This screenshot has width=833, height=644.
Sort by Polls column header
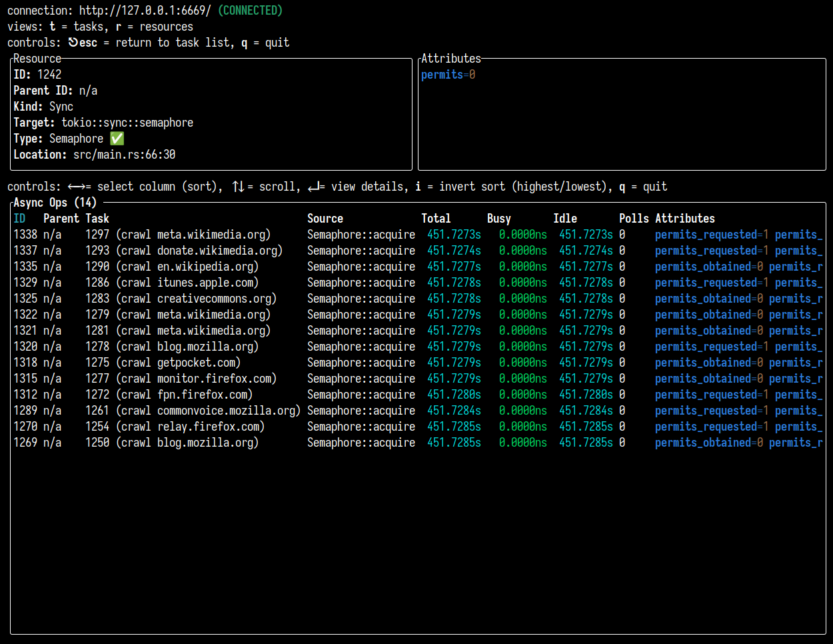(x=634, y=219)
